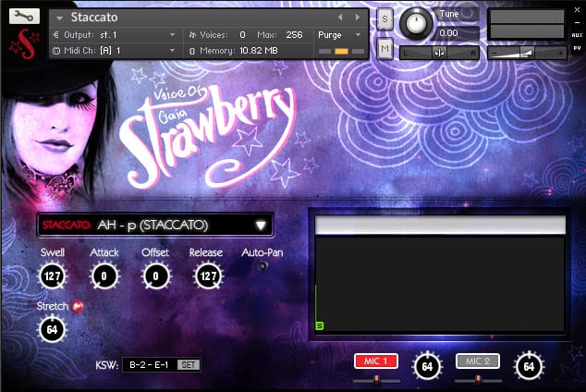Screen dimensions: 586x392
Task: Toggle the MIC 2 button
Action: 478,361
